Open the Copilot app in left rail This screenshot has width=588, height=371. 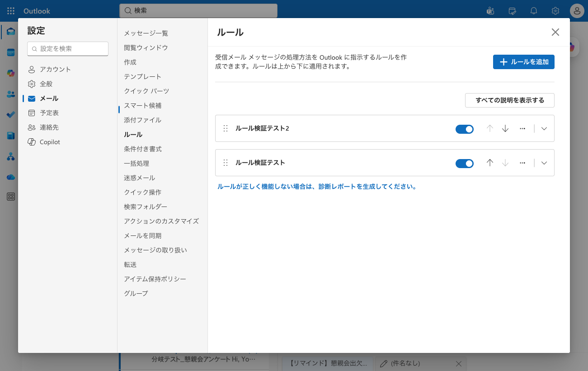(x=11, y=73)
